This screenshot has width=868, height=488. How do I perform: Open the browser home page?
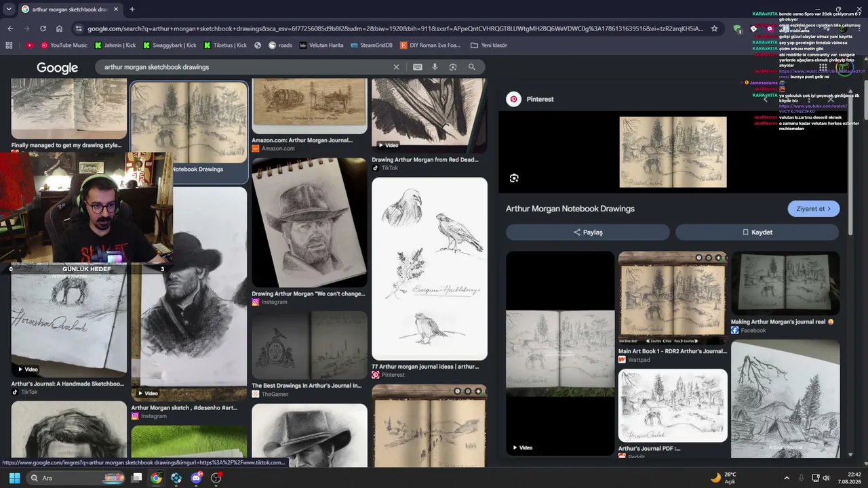(x=59, y=28)
